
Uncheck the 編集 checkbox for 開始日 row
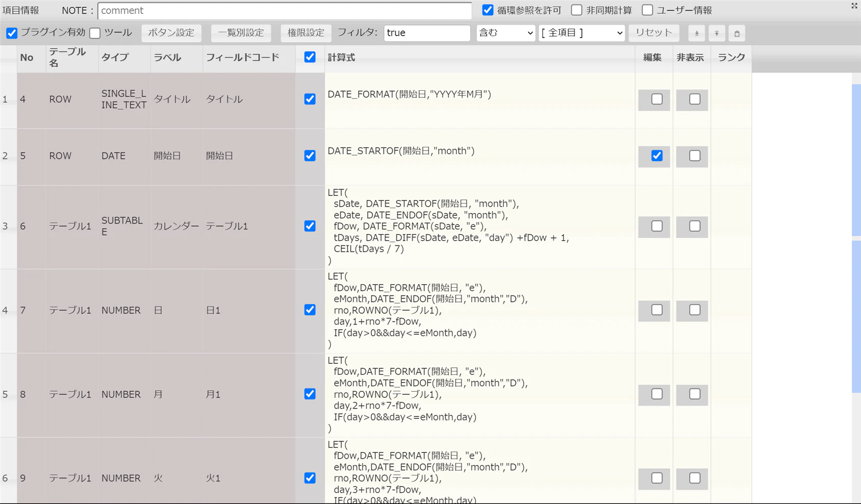pos(657,156)
